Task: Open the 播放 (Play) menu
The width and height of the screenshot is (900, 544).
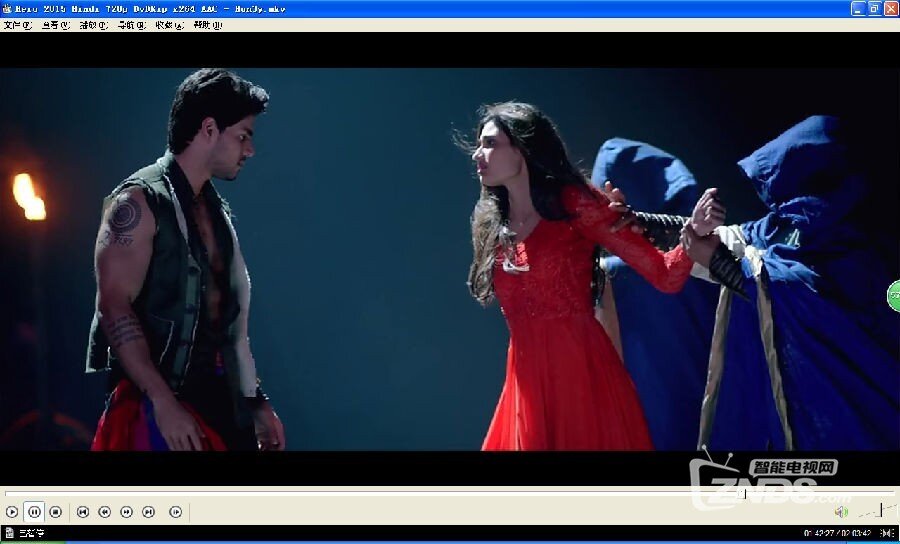Action: click(94, 25)
